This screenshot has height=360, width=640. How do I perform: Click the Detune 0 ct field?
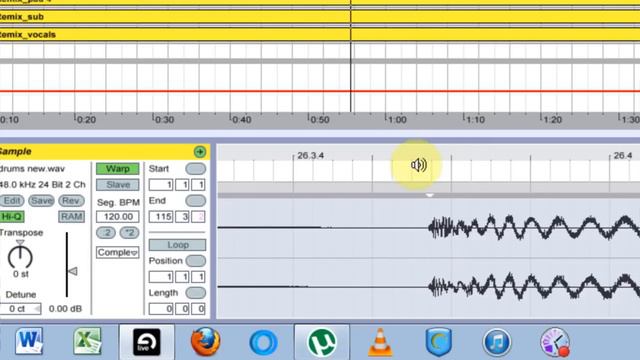pos(20,309)
